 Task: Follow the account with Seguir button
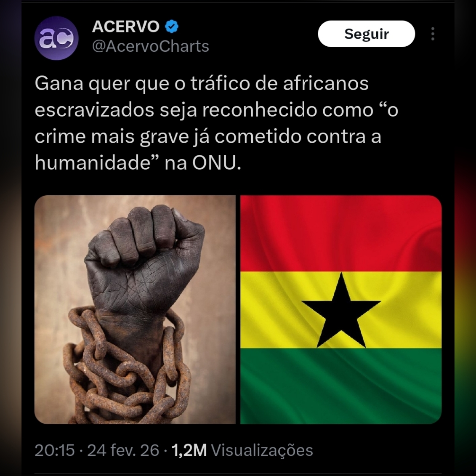pos(367,34)
